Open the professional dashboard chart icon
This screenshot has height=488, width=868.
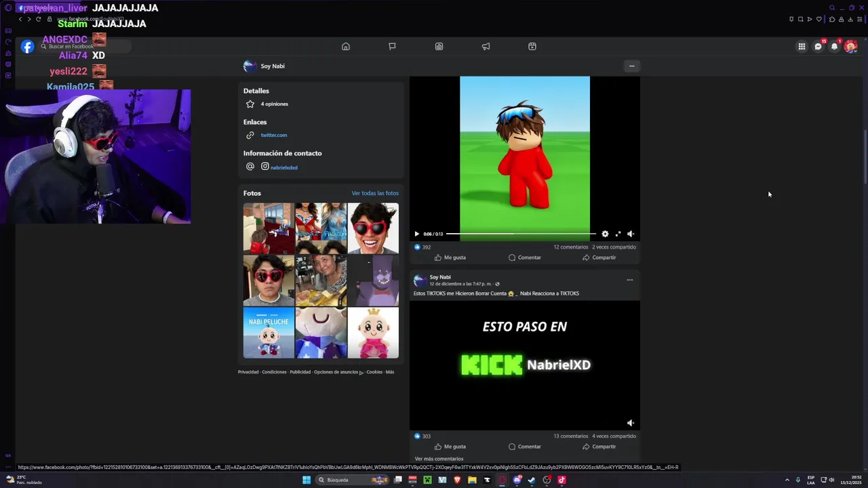(x=439, y=47)
